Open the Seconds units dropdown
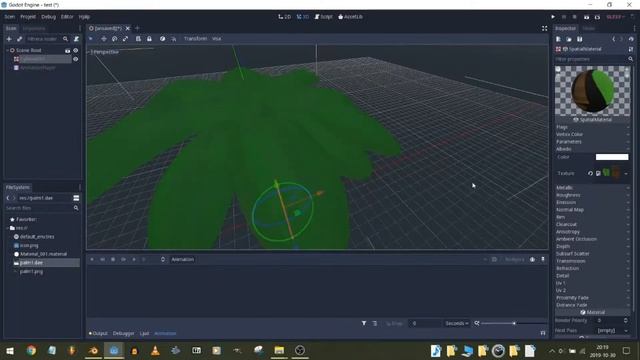 pyautogui.click(x=456, y=323)
